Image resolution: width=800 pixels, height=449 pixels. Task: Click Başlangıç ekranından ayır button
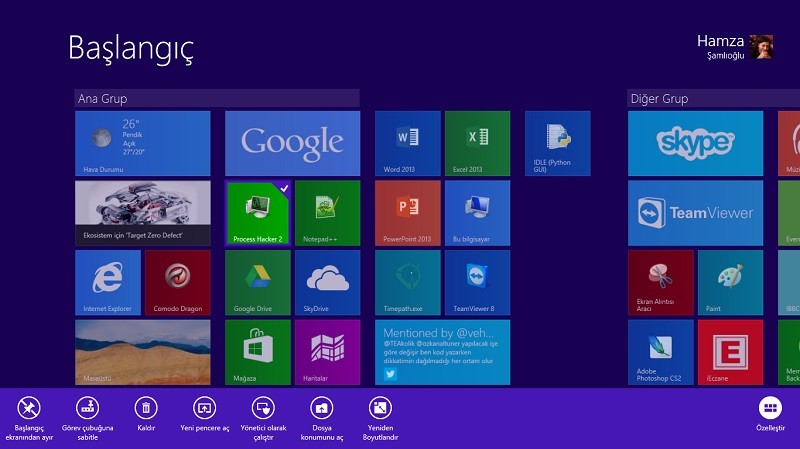pyautogui.click(x=29, y=418)
